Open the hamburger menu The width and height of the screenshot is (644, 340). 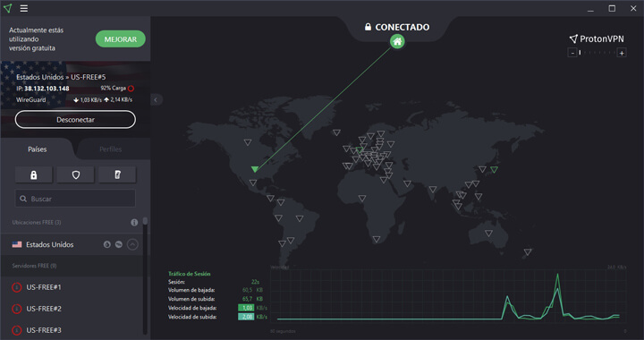(x=24, y=8)
